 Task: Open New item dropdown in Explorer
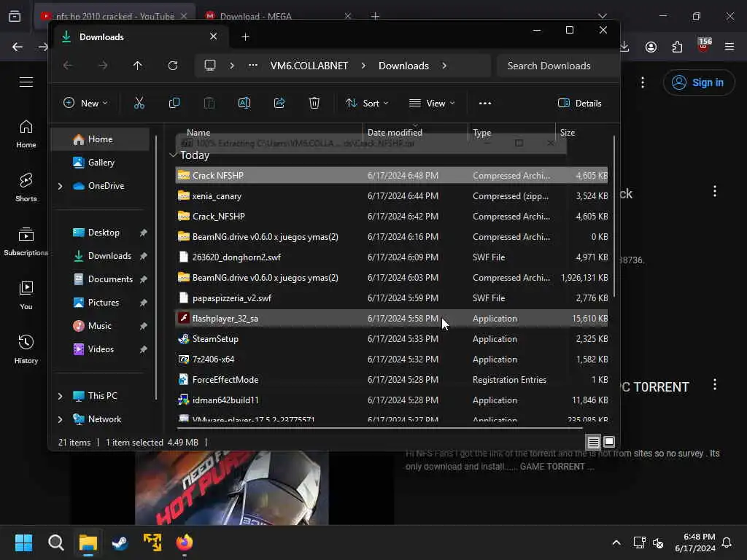click(86, 104)
